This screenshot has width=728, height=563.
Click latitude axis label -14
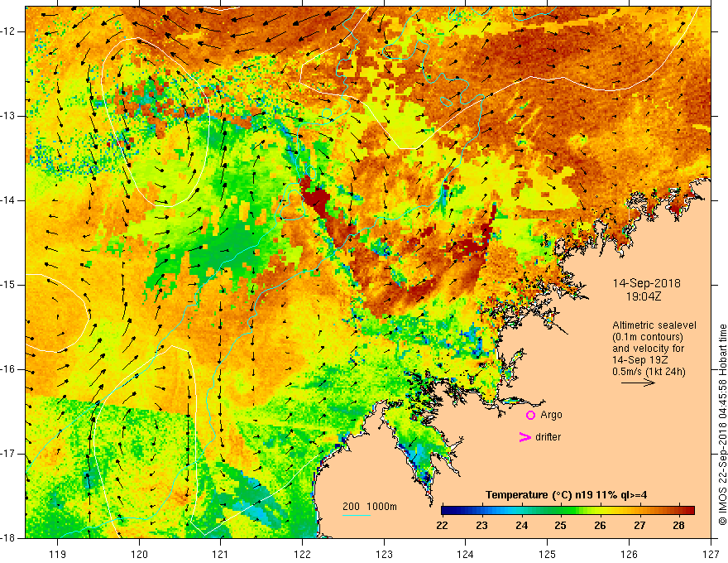(9, 200)
